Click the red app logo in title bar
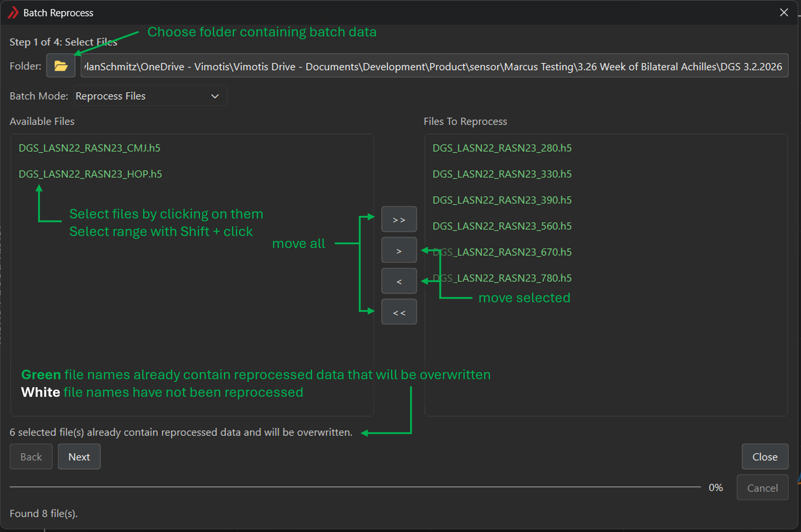 (x=13, y=13)
